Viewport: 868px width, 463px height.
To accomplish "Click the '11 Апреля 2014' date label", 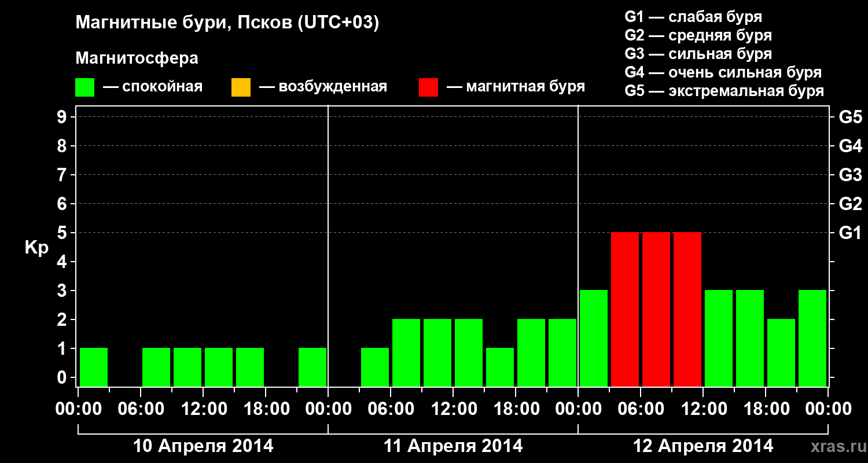I will 453,446.
